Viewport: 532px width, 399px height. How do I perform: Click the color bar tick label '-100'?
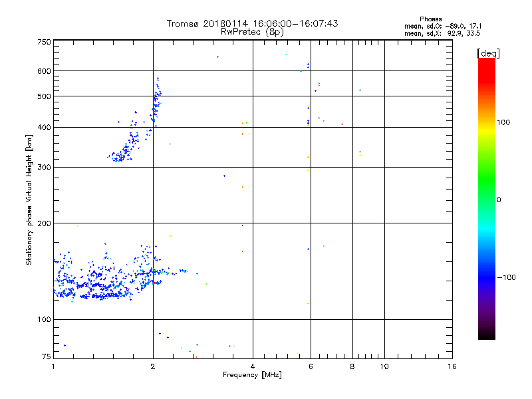507,277
